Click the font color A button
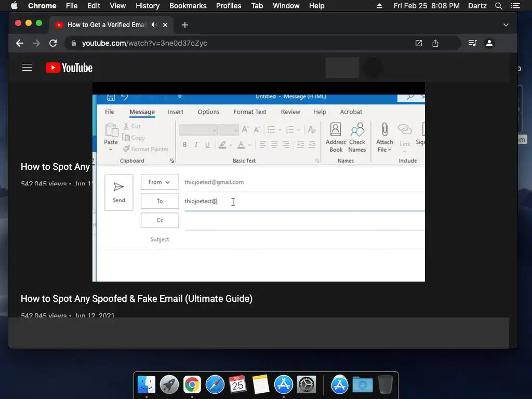This screenshot has width=532, height=399. pos(241,145)
